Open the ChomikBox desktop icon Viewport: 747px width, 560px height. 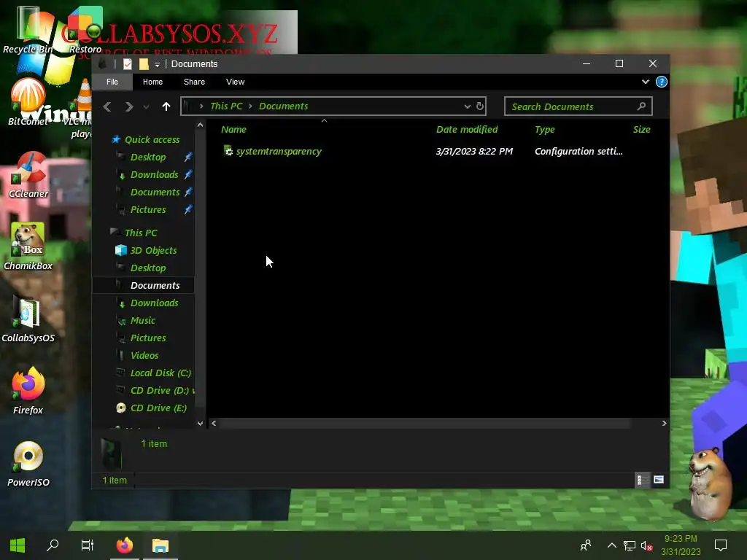click(x=28, y=246)
